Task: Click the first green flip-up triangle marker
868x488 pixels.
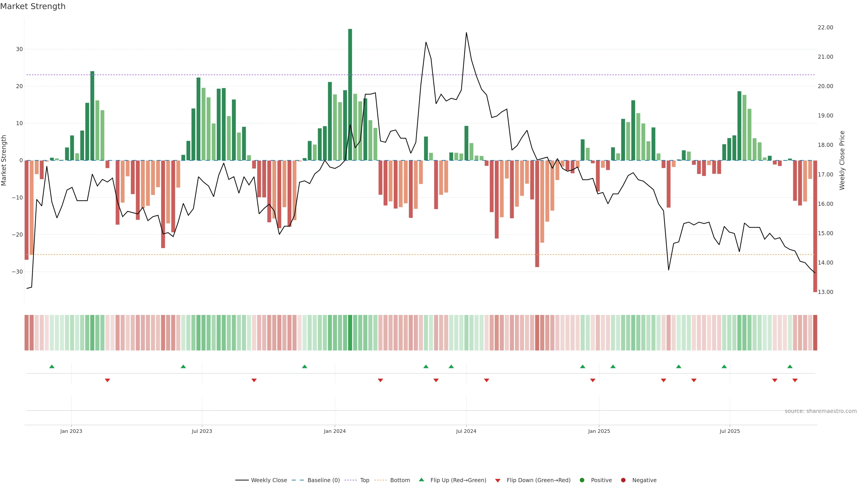Action: click(x=52, y=366)
